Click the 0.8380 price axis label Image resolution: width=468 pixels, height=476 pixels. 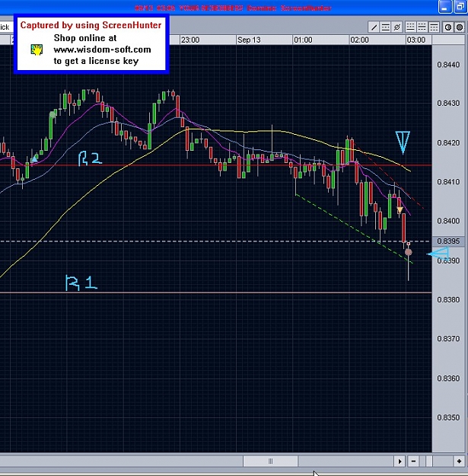click(x=448, y=299)
